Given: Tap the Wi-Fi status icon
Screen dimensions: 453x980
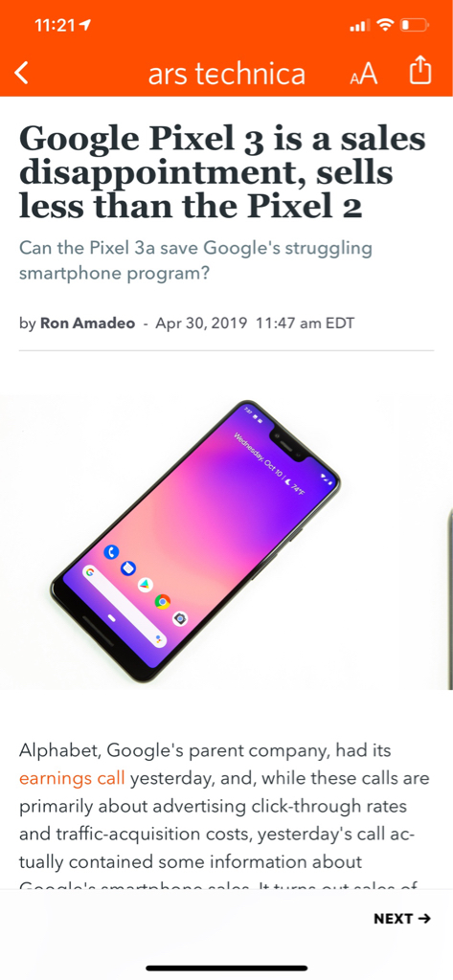Looking at the screenshot, I should tap(384, 26).
